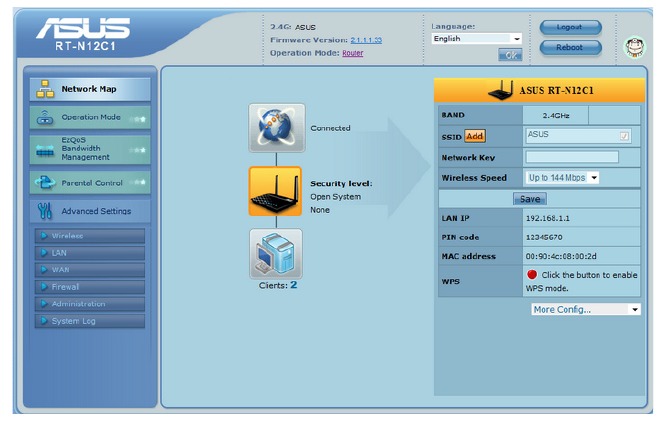Open firmware version 2.1.1.33 link

click(366, 40)
